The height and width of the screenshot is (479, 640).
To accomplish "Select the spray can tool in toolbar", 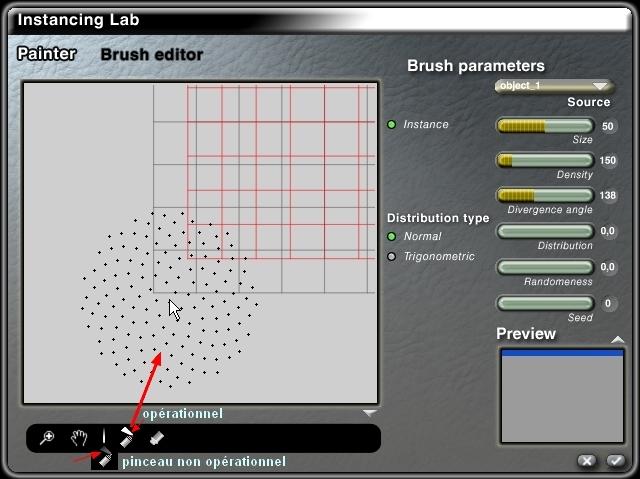I will click(x=127, y=437).
